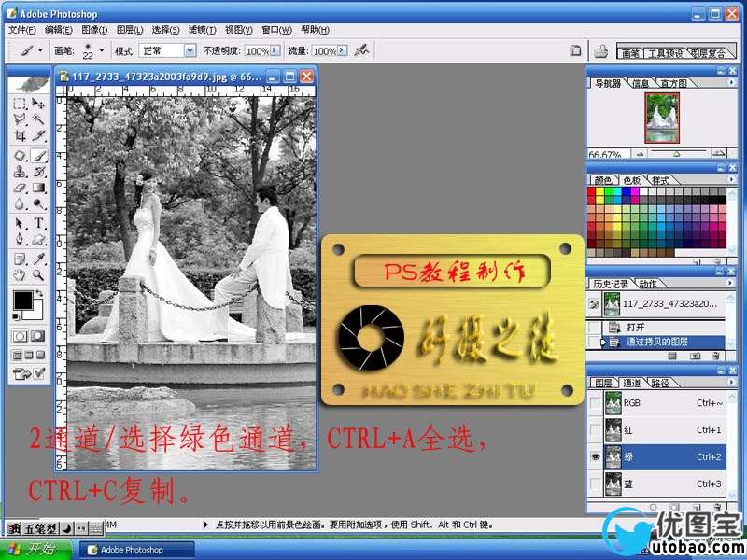
Task: Select the Magic Wand tool
Action: click(x=38, y=119)
